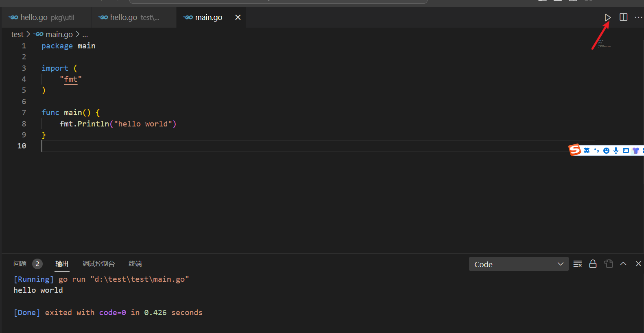Click the minimap code overview
This screenshot has width=644, height=333.
pos(604,44)
